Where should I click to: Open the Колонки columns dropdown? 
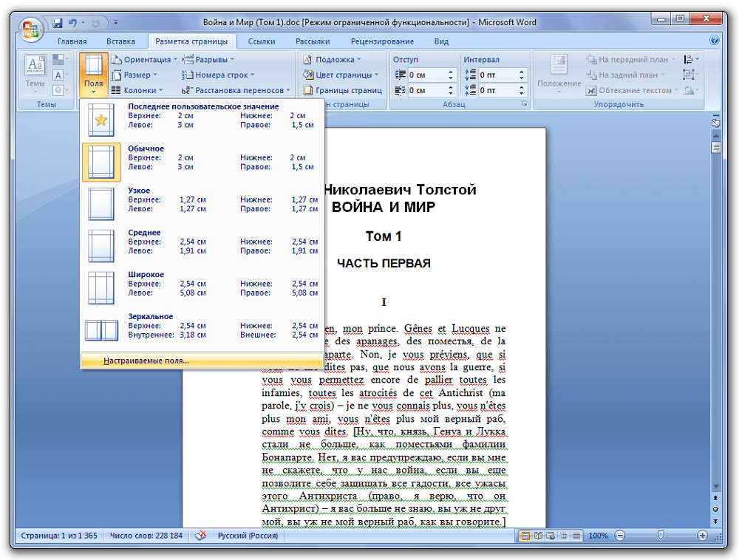click(138, 91)
